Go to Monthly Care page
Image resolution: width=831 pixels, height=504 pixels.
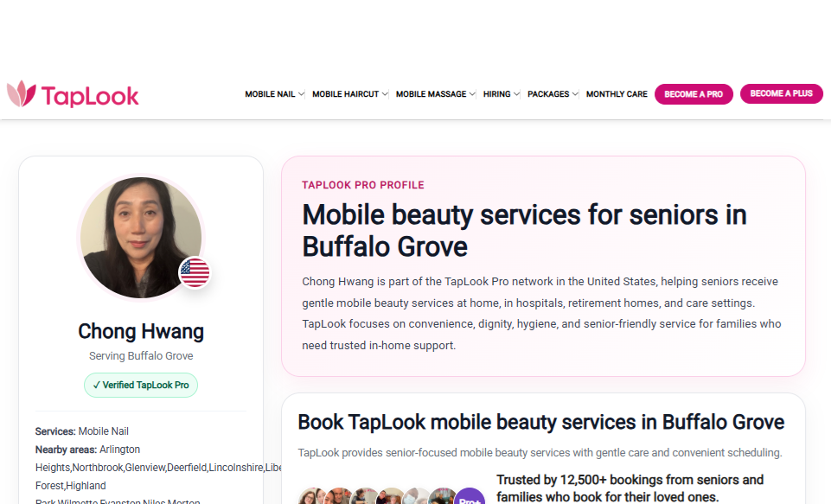617,94
